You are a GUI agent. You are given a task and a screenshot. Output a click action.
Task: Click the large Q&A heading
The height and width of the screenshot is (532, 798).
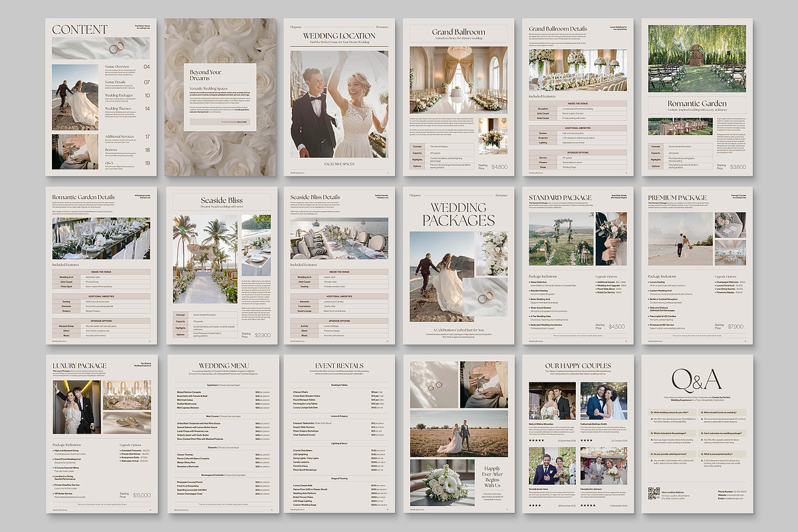696,380
